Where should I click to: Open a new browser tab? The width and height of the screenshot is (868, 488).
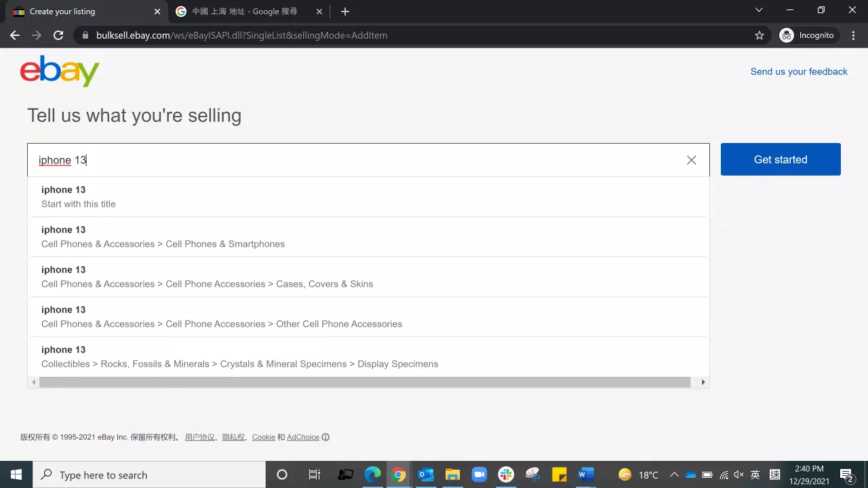click(345, 12)
